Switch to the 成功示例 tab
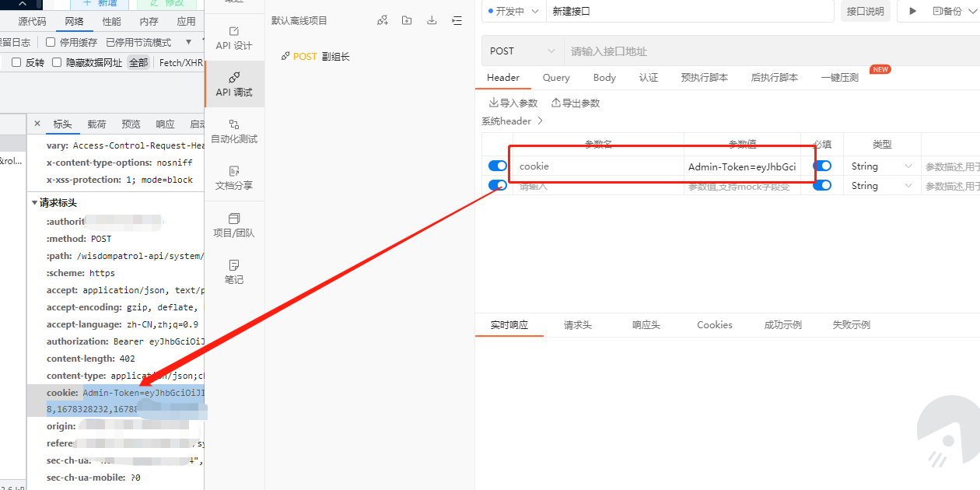Screen dimensions: 980x490 click(783, 325)
